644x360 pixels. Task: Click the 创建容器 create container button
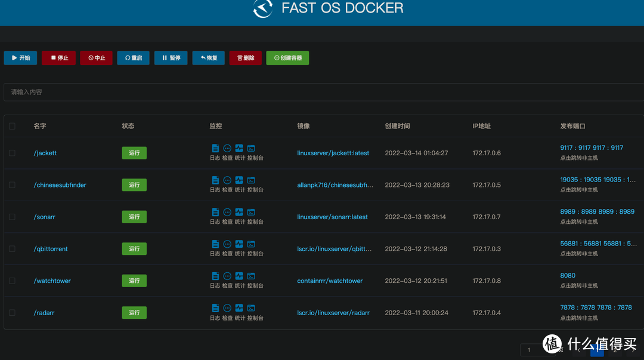(287, 58)
